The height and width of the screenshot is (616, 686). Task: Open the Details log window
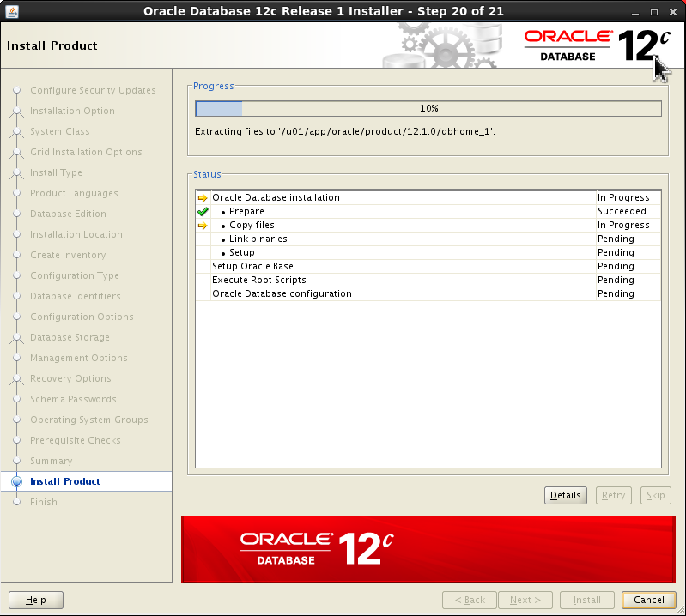click(x=566, y=495)
